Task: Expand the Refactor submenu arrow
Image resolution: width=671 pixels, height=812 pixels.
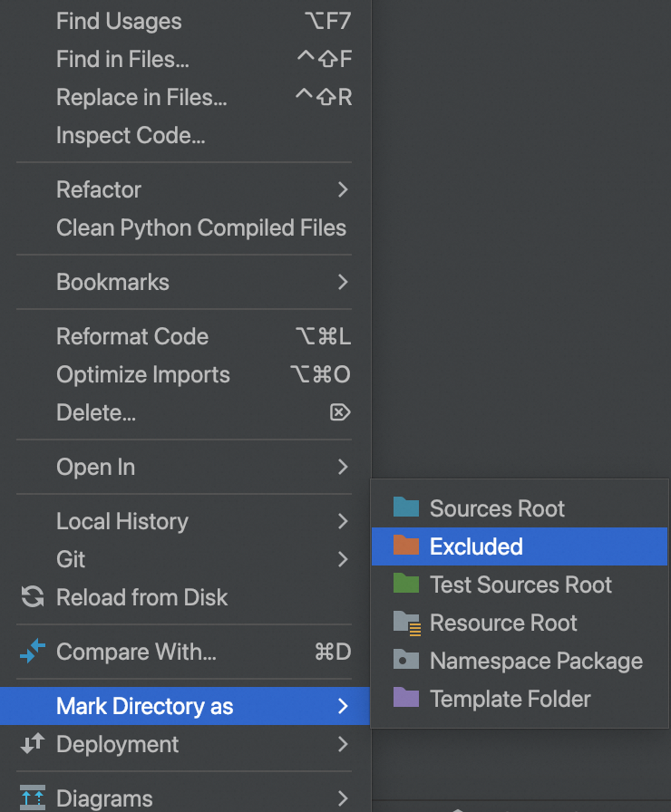Action: [x=343, y=189]
